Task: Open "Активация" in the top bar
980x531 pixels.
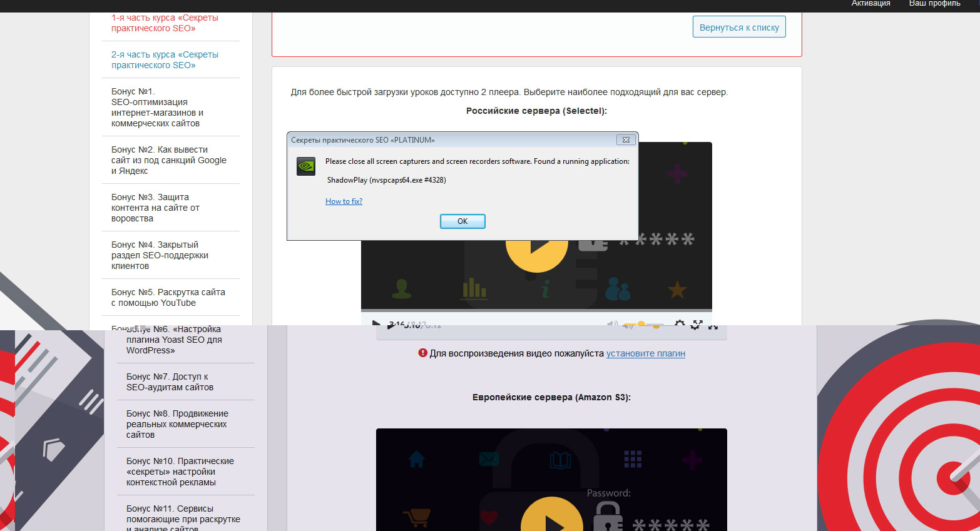Action: tap(870, 4)
